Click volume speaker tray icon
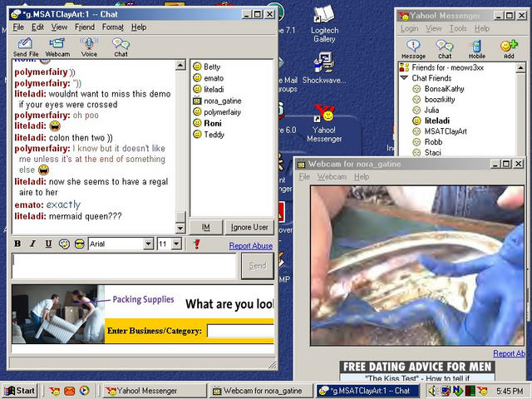532x399 pixels. (432, 391)
